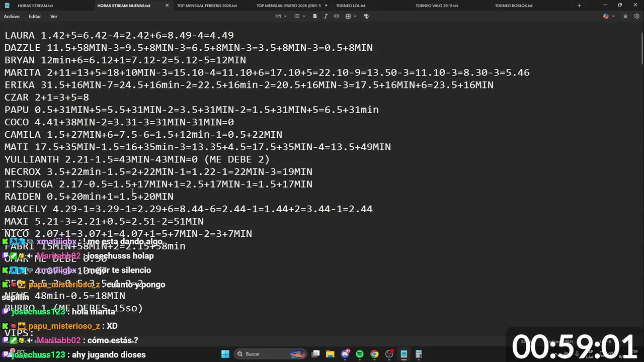Open the Editar menu
The image size is (644, 362).
tap(35, 17)
